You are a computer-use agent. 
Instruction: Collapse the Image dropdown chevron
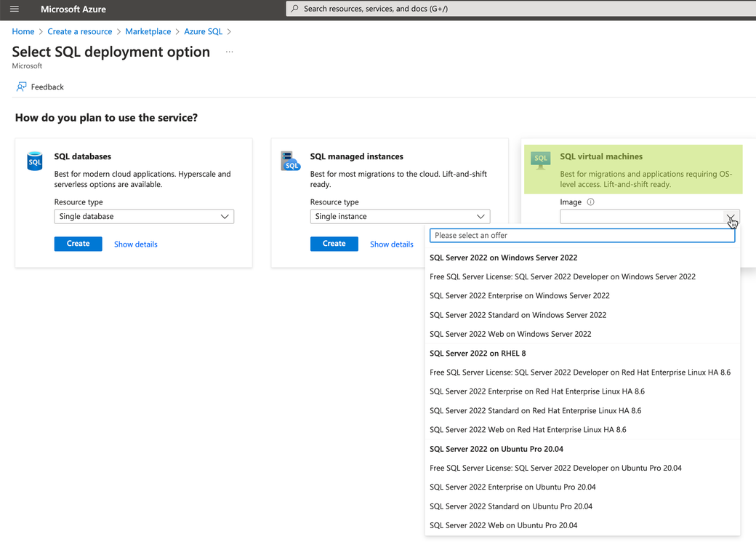[731, 217]
